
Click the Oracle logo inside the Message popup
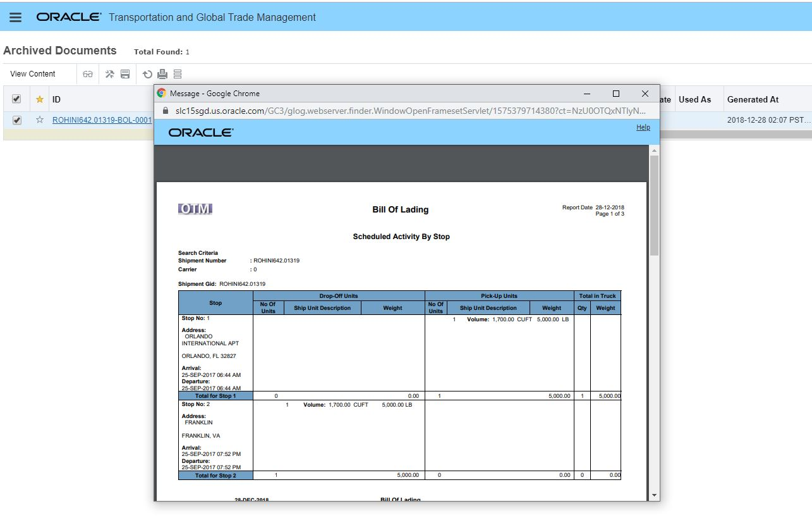(x=201, y=132)
